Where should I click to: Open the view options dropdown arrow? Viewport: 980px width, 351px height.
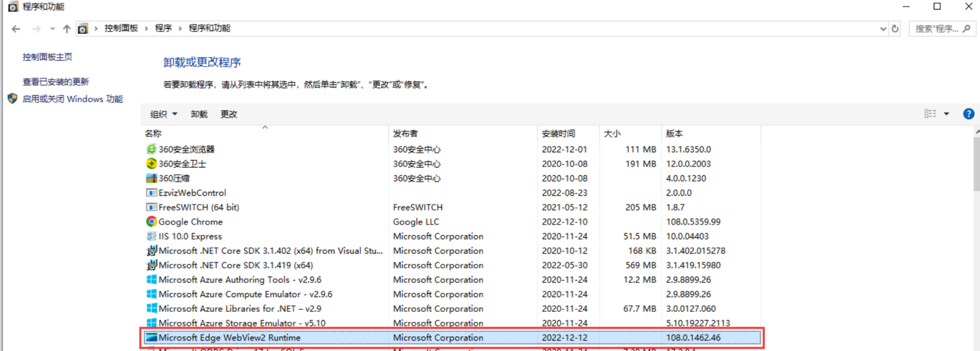pyautogui.click(x=947, y=113)
